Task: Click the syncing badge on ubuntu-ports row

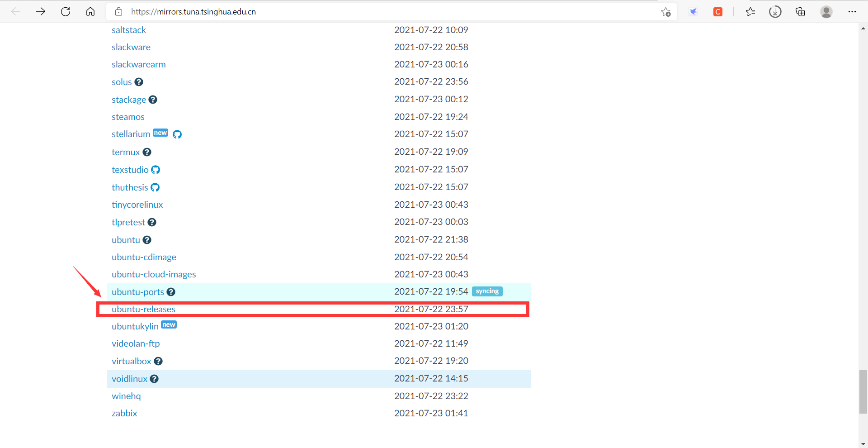Action: [487, 291]
